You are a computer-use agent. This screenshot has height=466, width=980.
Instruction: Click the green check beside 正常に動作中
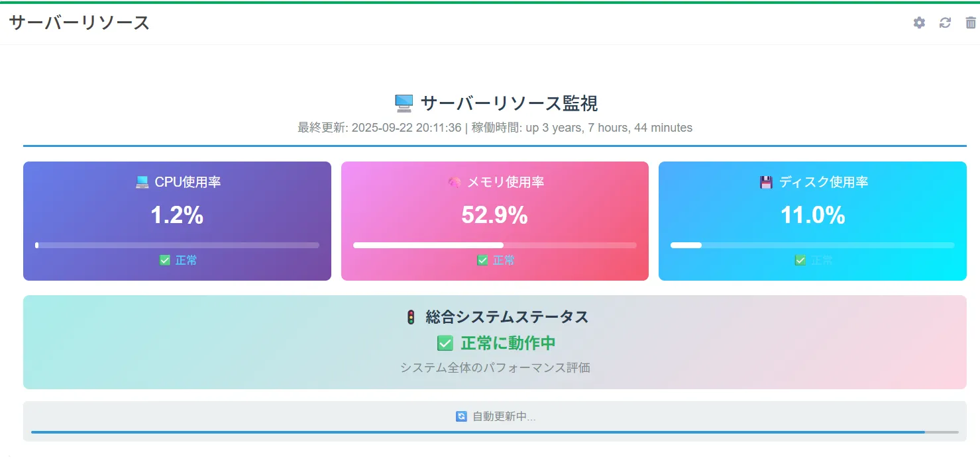point(445,343)
